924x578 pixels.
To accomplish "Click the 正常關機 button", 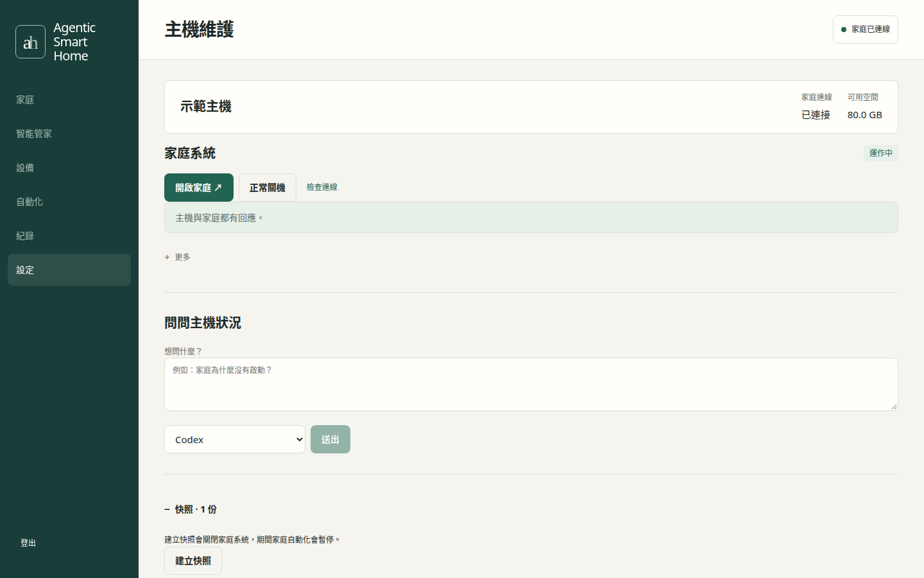I will (268, 188).
